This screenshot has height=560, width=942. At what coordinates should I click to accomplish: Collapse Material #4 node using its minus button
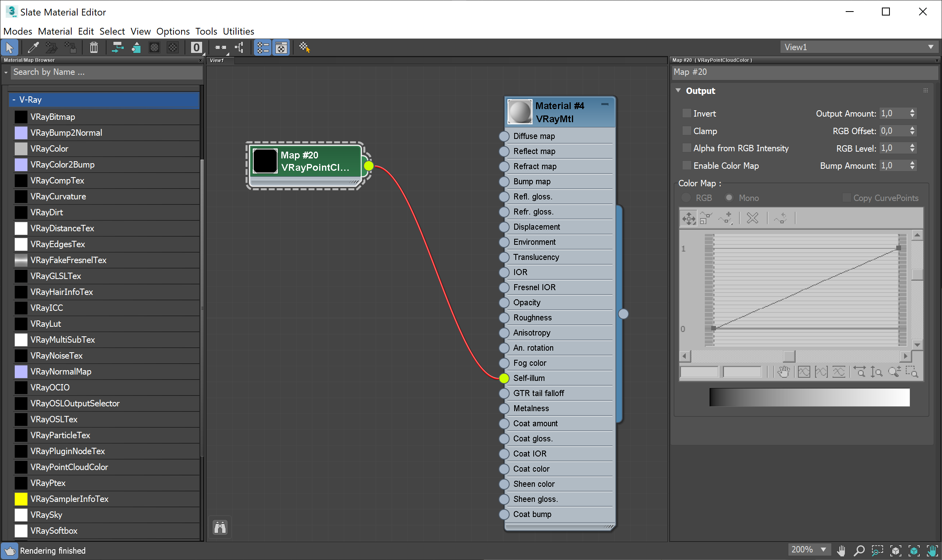click(x=605, y=104)
